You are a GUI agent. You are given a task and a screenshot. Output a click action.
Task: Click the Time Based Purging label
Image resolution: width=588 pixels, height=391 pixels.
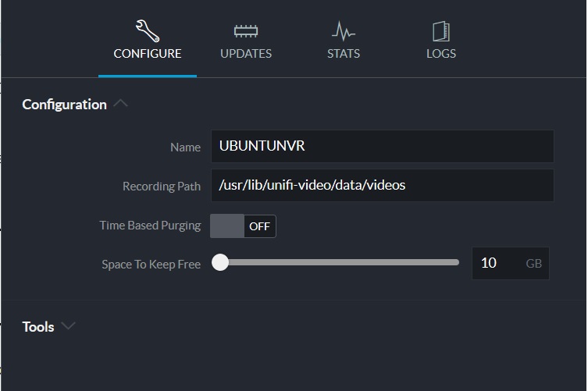[150, 226]
